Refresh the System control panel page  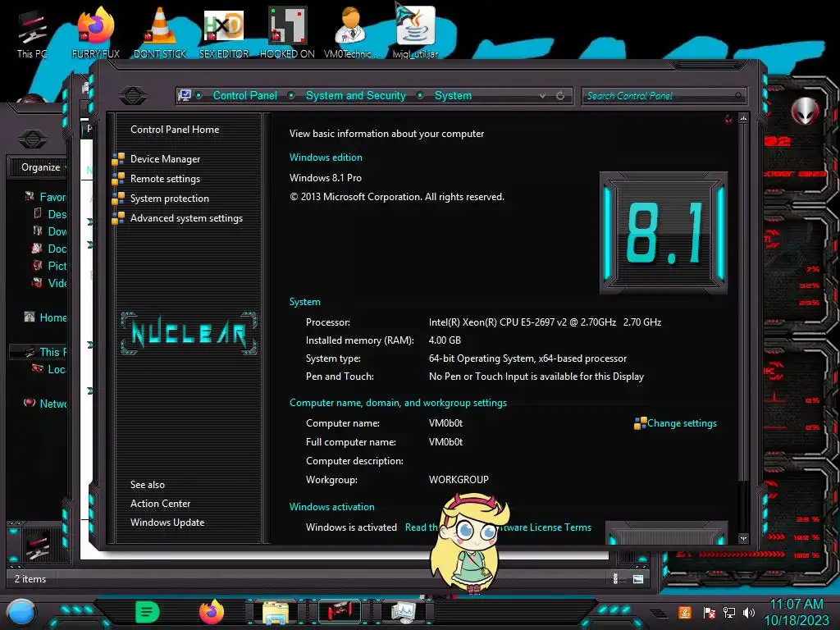[560, 96]
